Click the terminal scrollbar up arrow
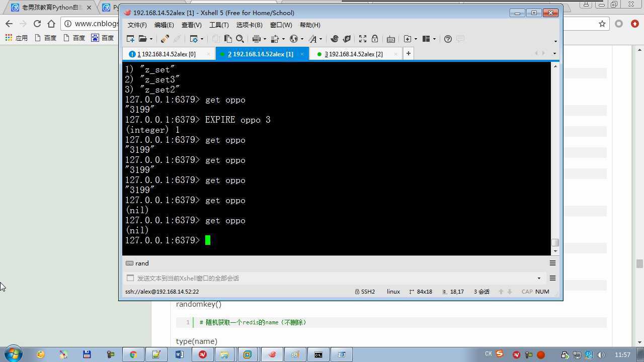 tap(555, 66)
